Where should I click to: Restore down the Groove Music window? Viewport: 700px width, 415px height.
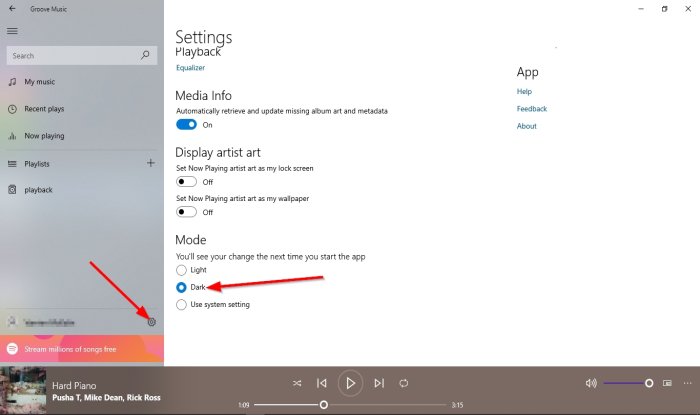pyautogui.click(x=665, y=9)
